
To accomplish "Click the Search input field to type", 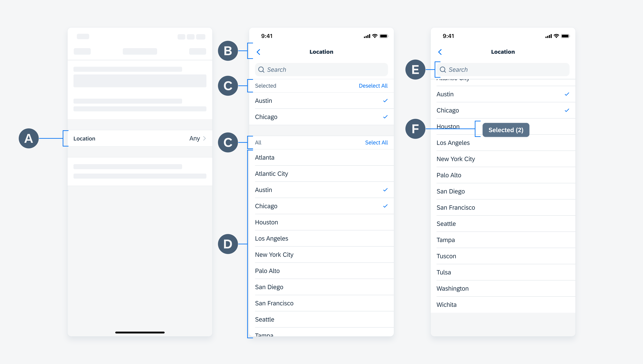I will [321, 69].
